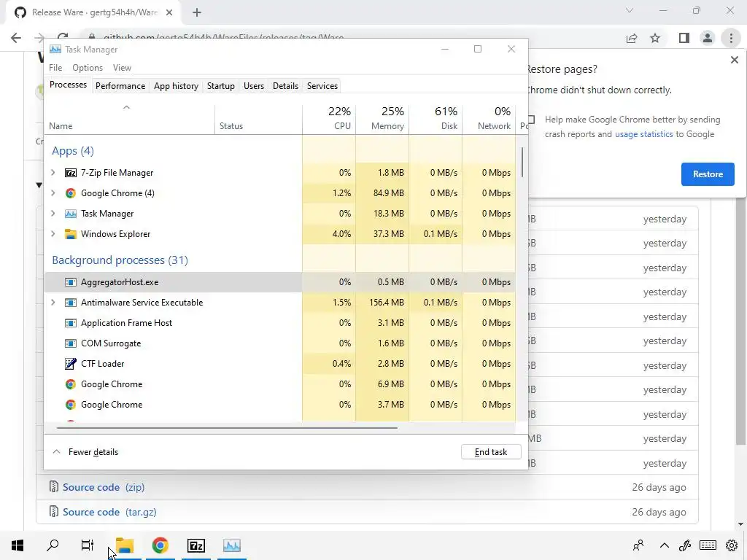Open a new Chrome tab
Image resolution: width=747 pixels, height=560 pixels.
[197, 12]
